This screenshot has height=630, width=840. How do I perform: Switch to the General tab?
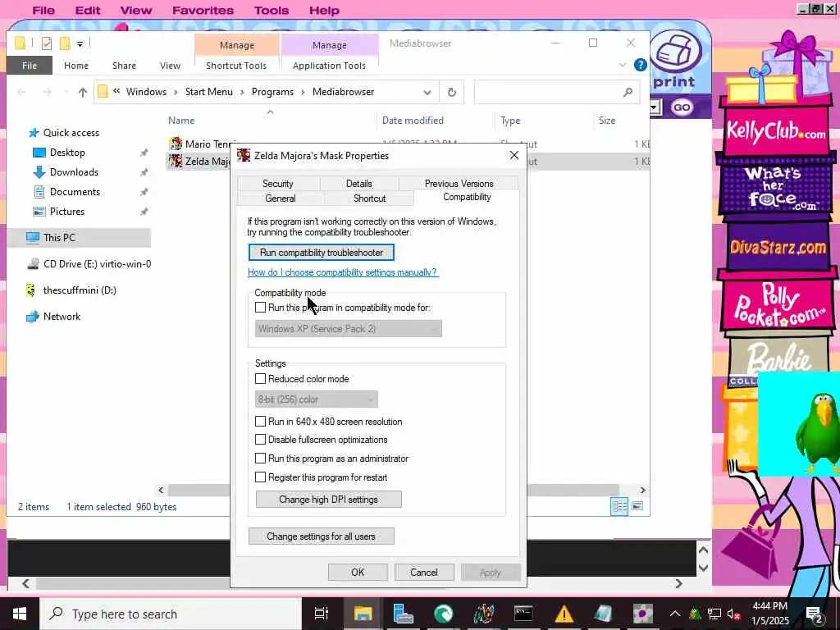point(281,199)
